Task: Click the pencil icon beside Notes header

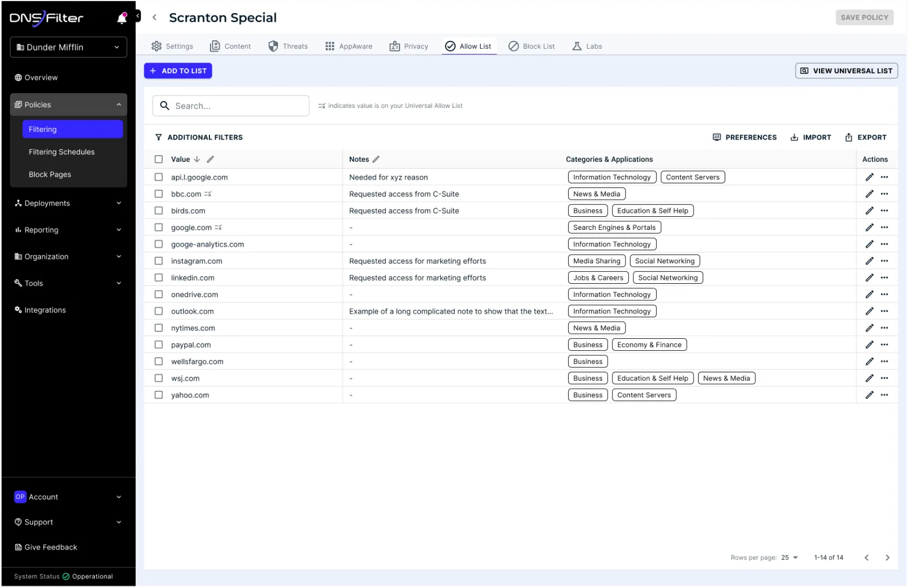Action: [376, 159]
